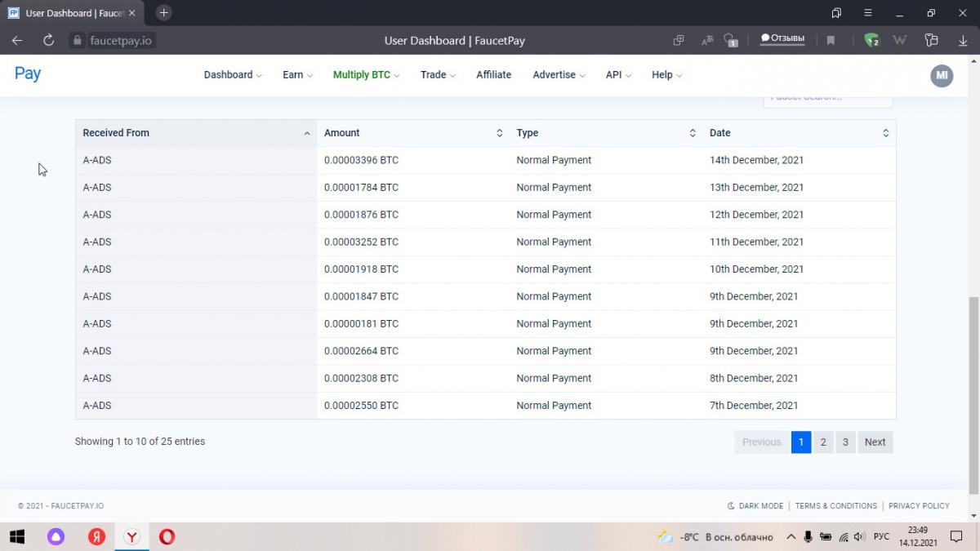Switch to the Yandex Browser taskbar icon
The image size is (980, 551).
point(131,537)
